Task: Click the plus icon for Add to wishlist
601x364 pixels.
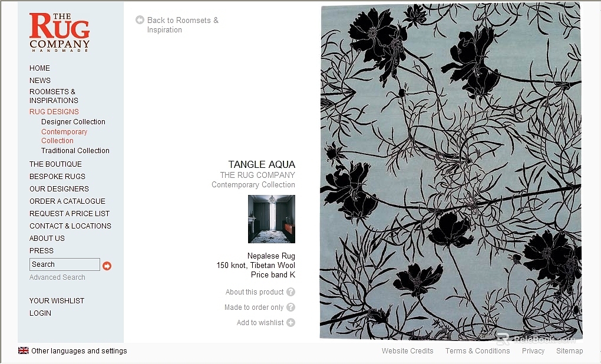Action: click(291, 323)
